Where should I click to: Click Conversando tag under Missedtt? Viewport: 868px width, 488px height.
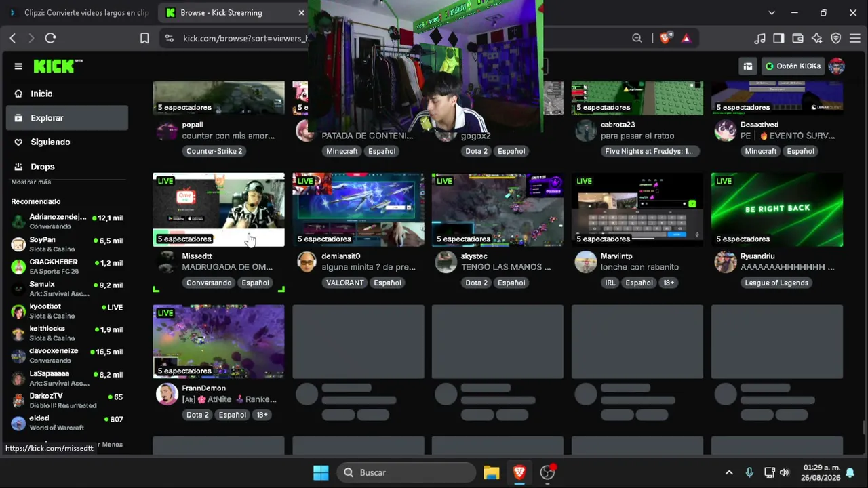pyautogui.click(x=209, y=283)
